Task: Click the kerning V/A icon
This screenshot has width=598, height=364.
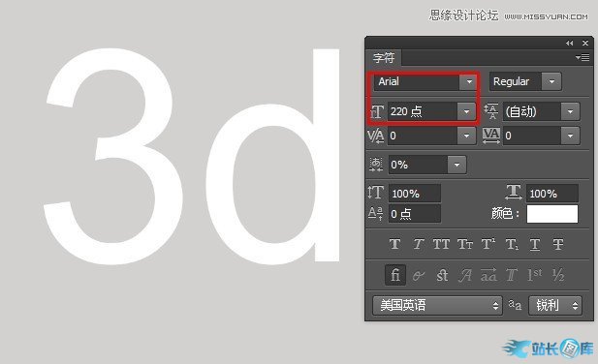Action: tap(376, 136)
